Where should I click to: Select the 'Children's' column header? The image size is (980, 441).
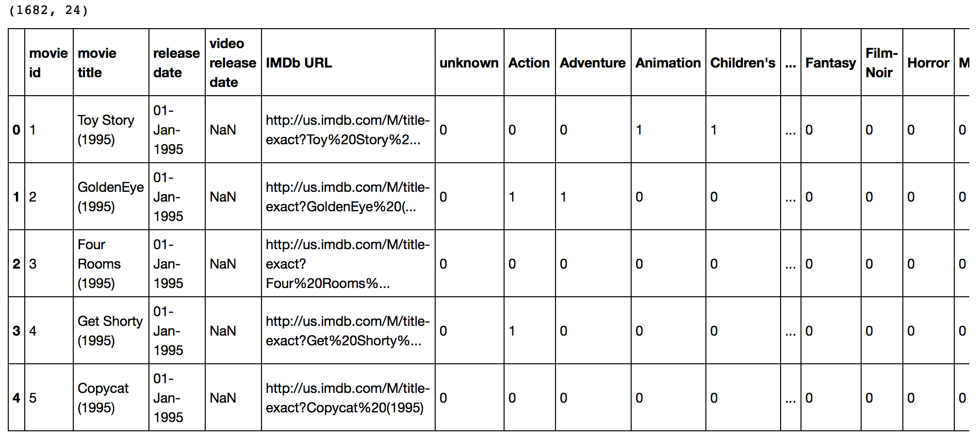click(x=742, y=63)
